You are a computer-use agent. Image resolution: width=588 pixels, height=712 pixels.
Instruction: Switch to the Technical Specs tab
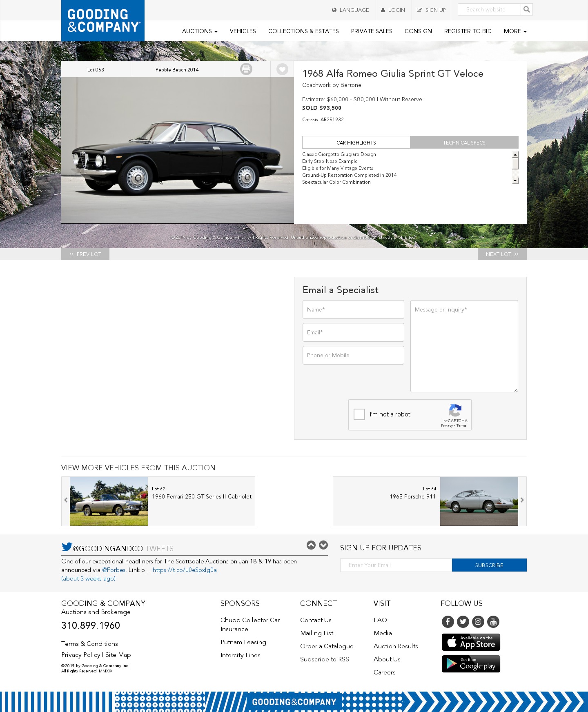[464, 142]
